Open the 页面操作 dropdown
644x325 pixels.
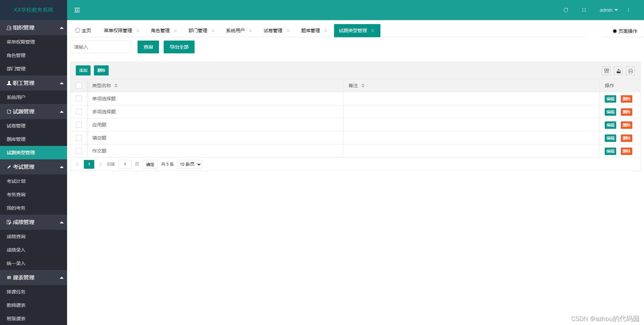tap(625, 31)
